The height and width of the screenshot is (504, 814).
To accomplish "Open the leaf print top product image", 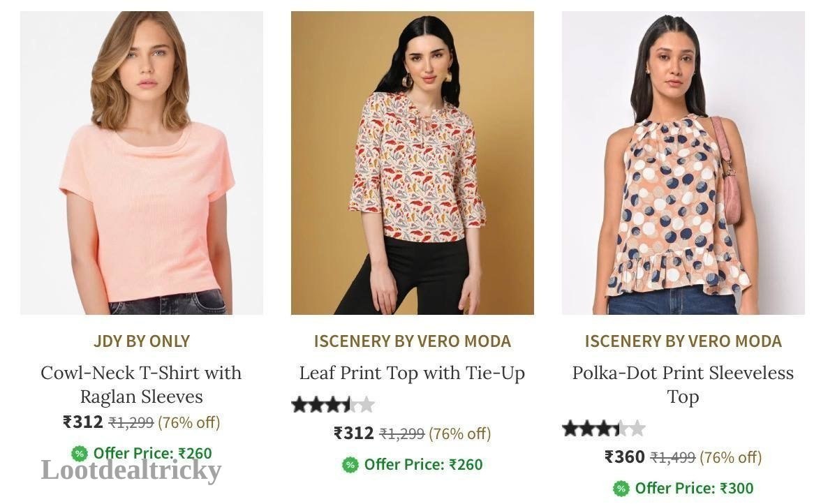I will pos(412,163).
